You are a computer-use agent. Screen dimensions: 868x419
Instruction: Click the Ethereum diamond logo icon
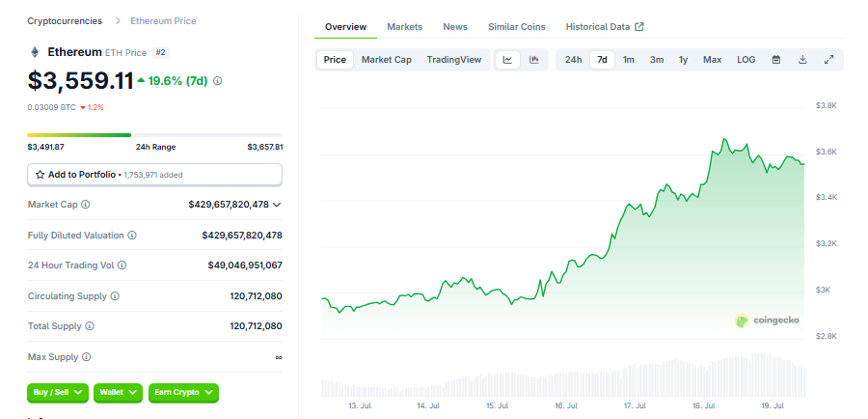35,53
